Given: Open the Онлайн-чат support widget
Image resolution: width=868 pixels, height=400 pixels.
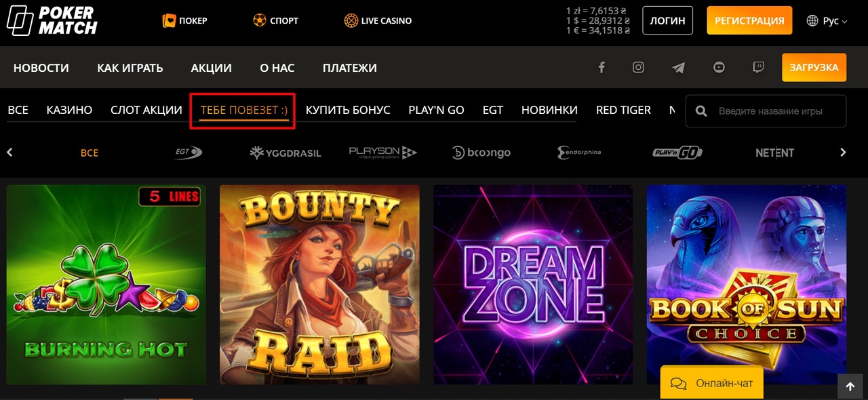Looking at the screenshot, I should pos(711,383).
